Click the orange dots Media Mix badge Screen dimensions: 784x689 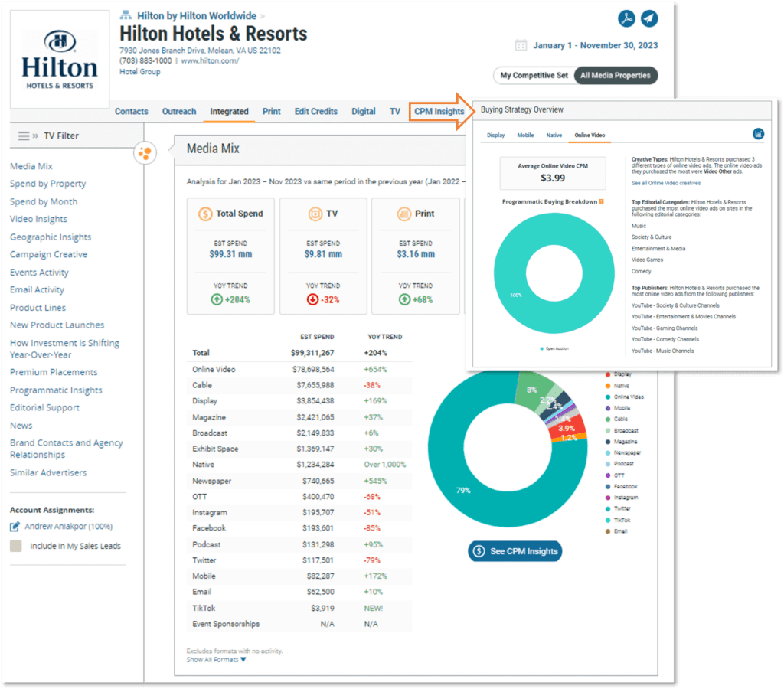[x=145, y=153]
